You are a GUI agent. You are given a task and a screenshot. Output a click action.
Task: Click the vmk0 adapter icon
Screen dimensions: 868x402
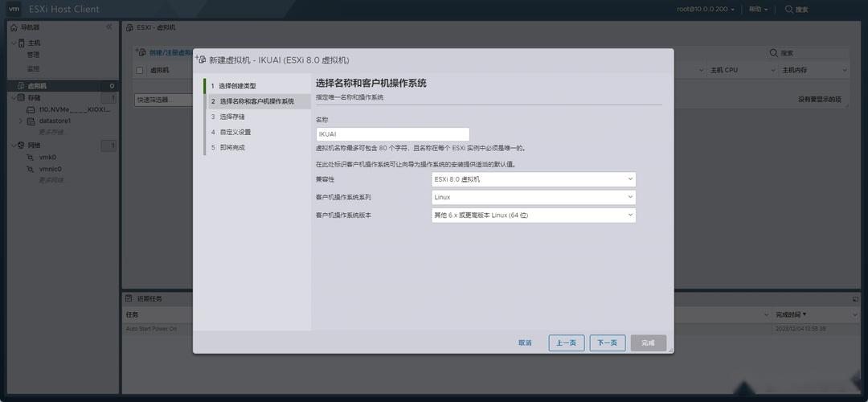[x=31, y=158]
